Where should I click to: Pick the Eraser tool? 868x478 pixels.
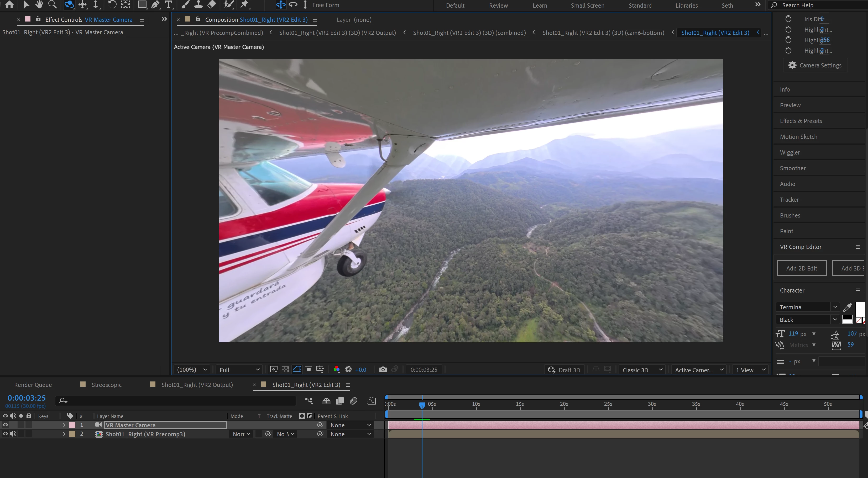pyautogui.click(x=212, y=5)
